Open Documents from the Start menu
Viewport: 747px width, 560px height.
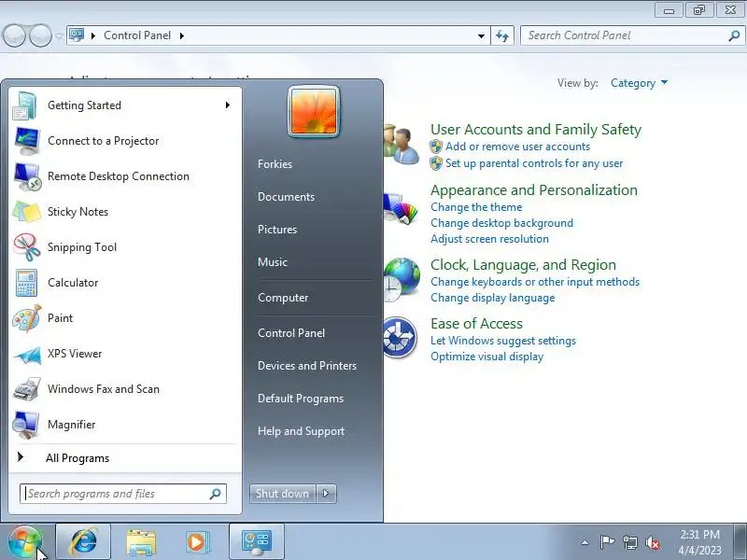pyautogui.click(x=287, y=197)
